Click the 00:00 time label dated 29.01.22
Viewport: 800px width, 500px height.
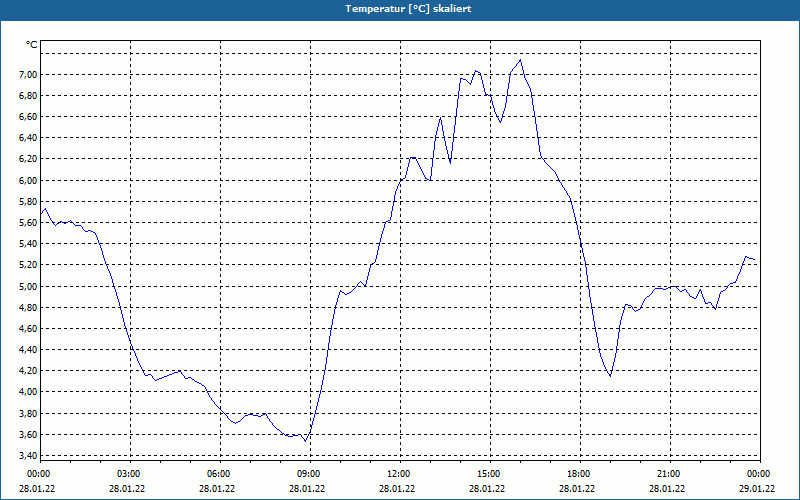point(758,474)
